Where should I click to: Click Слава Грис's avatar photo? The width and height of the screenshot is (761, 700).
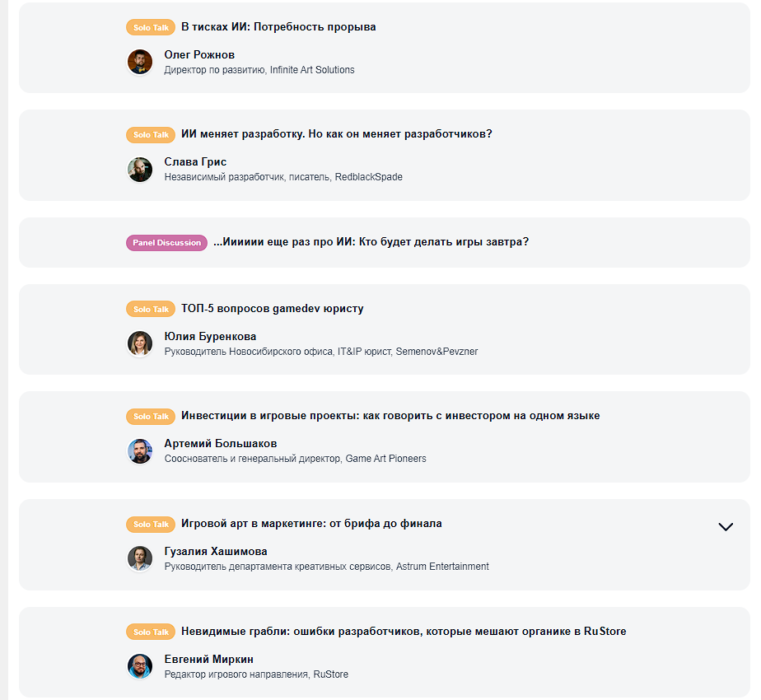coord(140,170)
